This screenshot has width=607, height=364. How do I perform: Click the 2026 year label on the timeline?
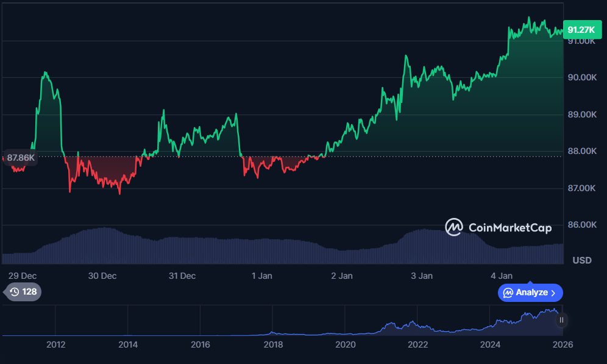click(563, 345)
